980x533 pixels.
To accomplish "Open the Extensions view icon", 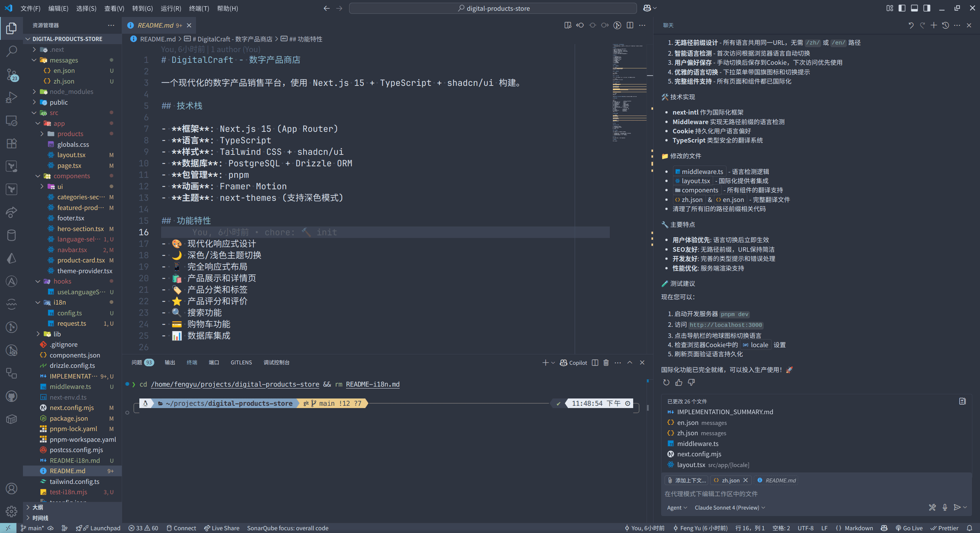I will coord(11,143).
